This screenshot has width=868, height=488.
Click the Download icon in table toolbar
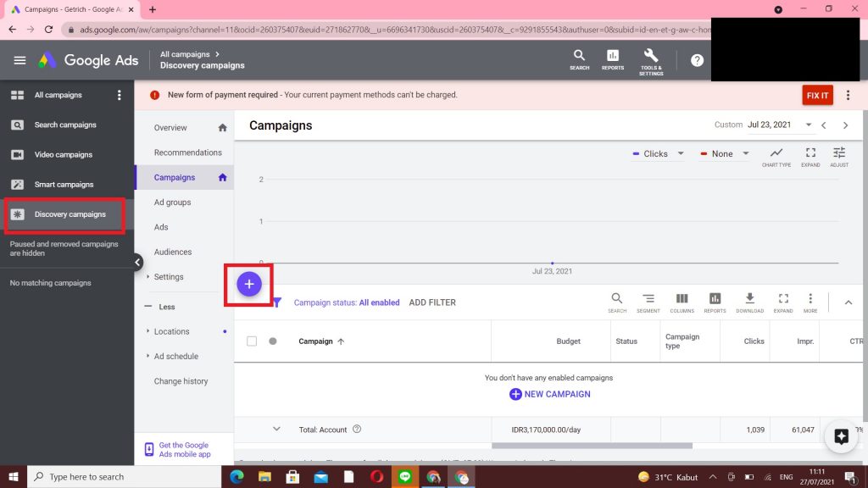pos(749,302)
